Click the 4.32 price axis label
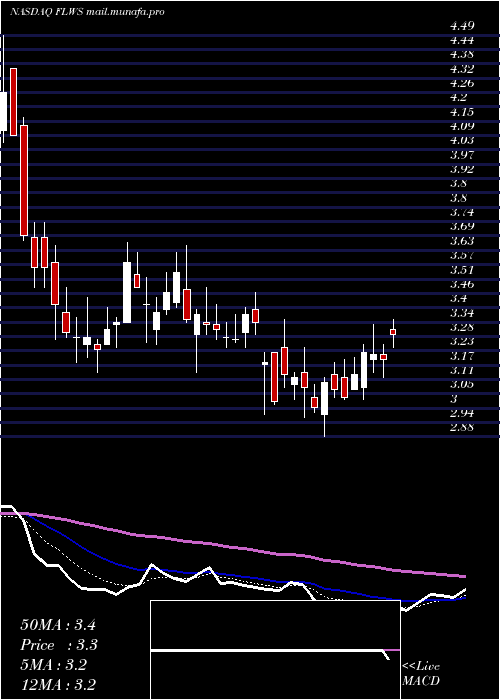Viewport: 500px width, 700px height. coord(462,69)
